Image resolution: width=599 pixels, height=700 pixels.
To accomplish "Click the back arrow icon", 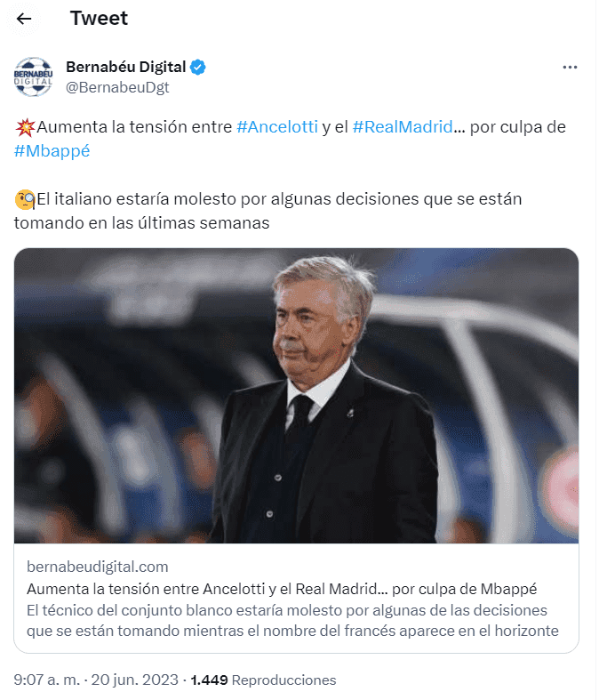I will pyautogui.click(x=24, y=19).
